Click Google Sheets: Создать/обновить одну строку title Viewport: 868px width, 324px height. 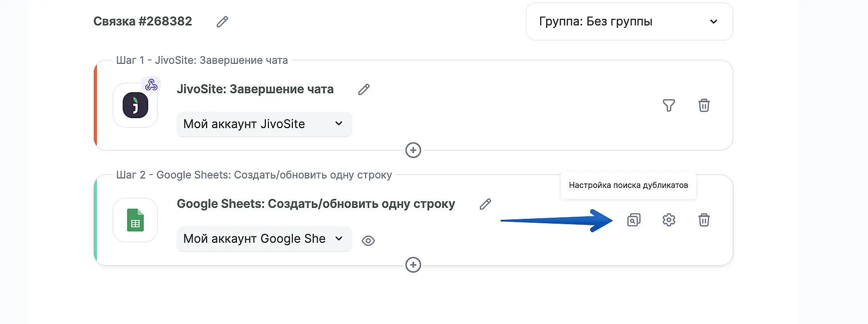pyautogui.click(x=316, y=204)
